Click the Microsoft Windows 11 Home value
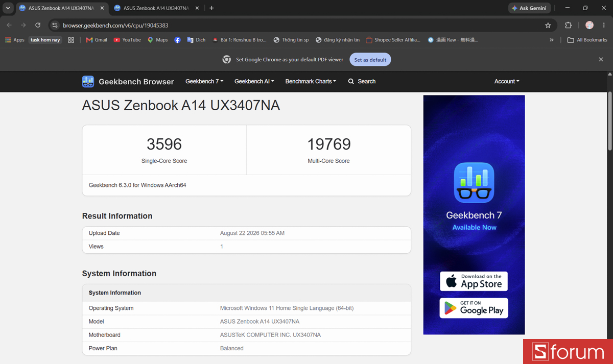 (x=287, y=308)
